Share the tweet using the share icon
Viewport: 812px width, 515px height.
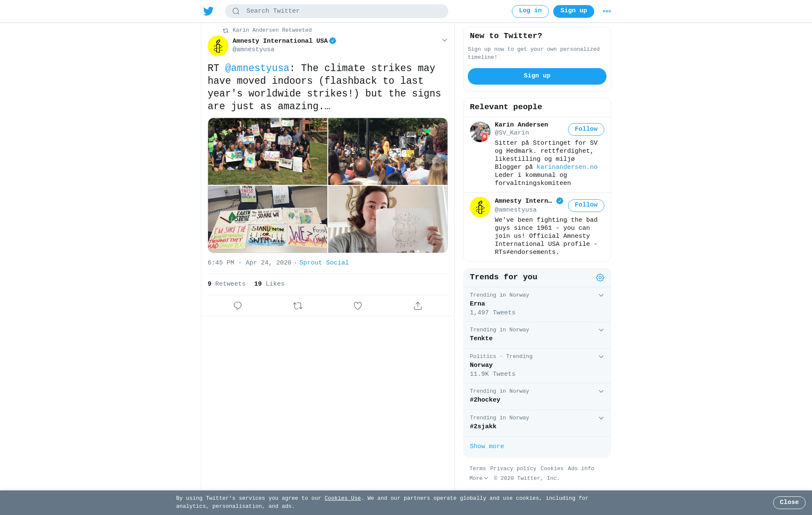pos(418,306)
